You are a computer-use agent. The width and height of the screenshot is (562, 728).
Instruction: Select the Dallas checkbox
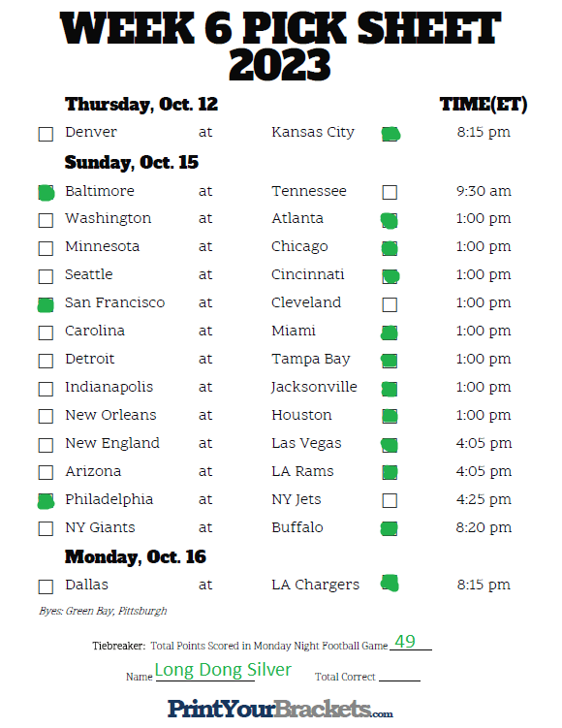(46, 586)
